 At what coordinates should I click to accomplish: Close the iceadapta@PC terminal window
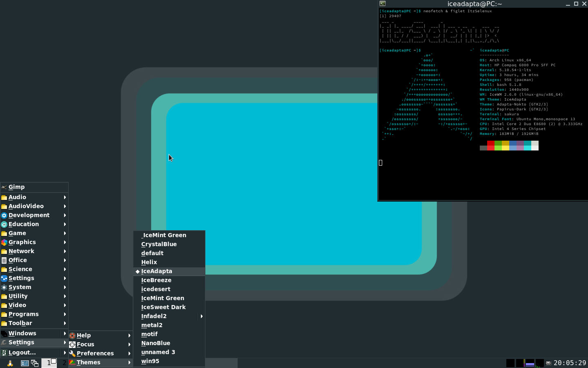(584, 4)
